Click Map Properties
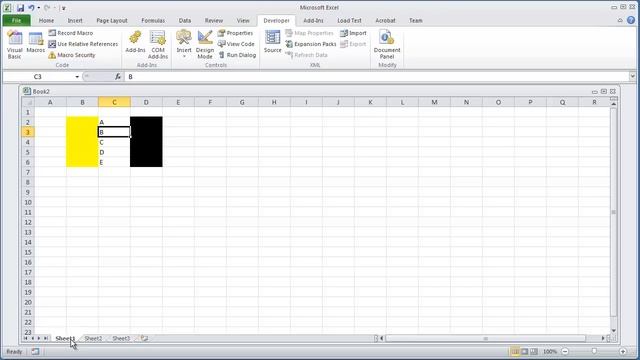 coord(309,33)
